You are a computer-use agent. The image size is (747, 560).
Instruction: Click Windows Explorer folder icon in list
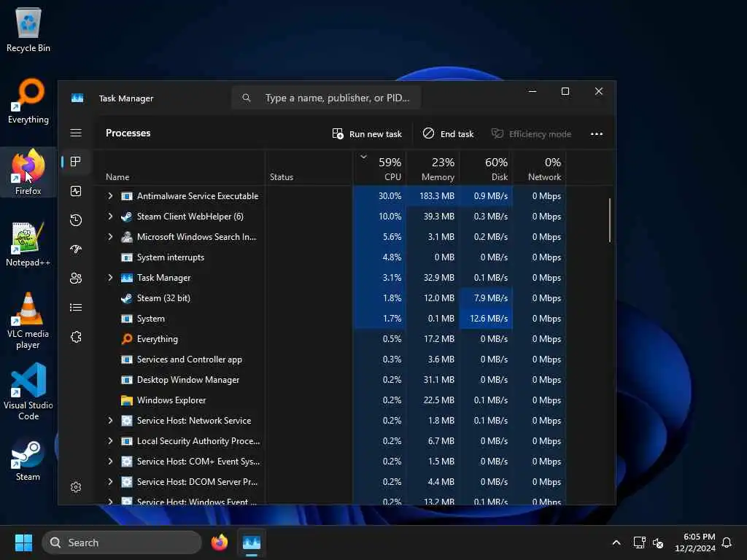[x=127, y=400]
